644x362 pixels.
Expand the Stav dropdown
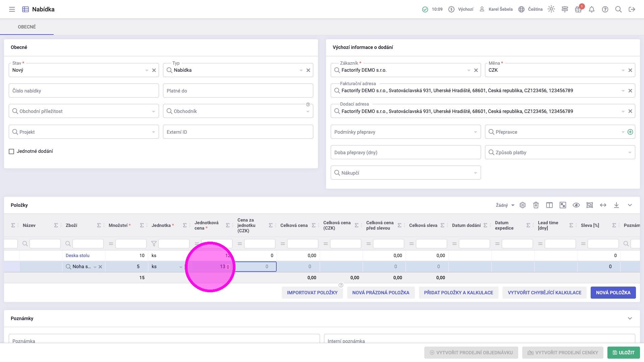tap(147, 70)
